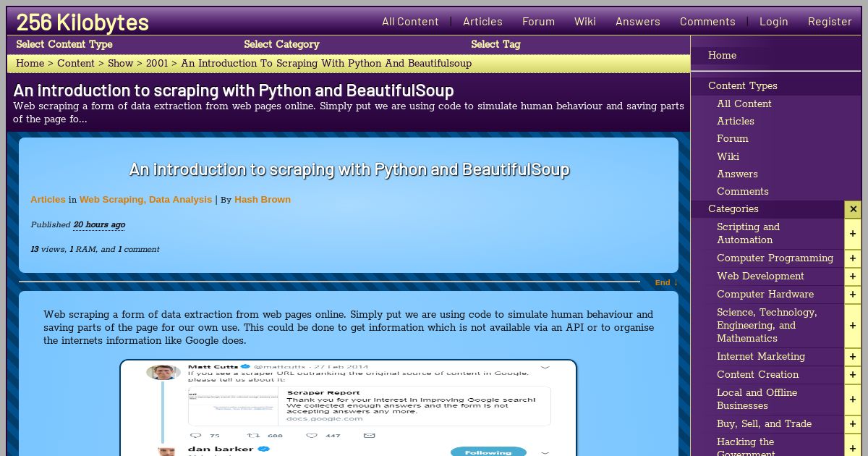This screenshot has width=868, height=456.
Task: Select Articles in the sidebar
Action: pos(736,122)
